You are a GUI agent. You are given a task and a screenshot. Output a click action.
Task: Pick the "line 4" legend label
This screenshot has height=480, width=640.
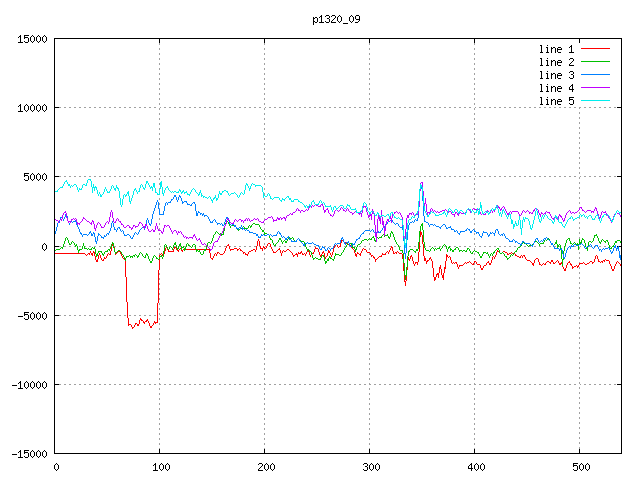(x=556, y=88)
